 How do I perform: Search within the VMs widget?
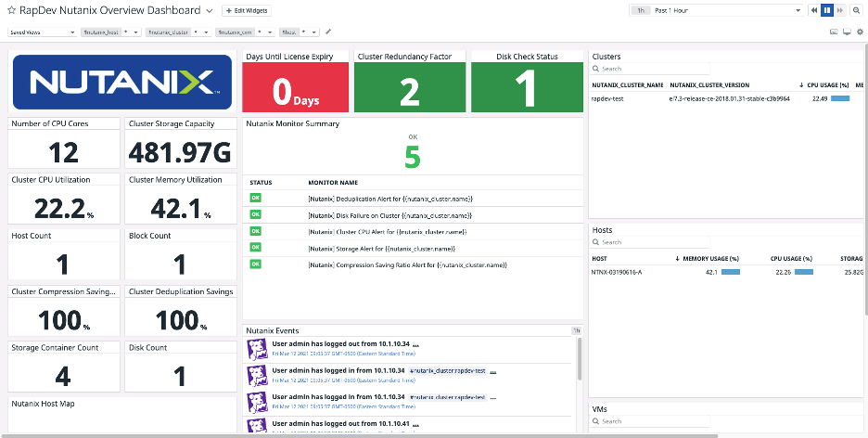(x=650, y=421)
